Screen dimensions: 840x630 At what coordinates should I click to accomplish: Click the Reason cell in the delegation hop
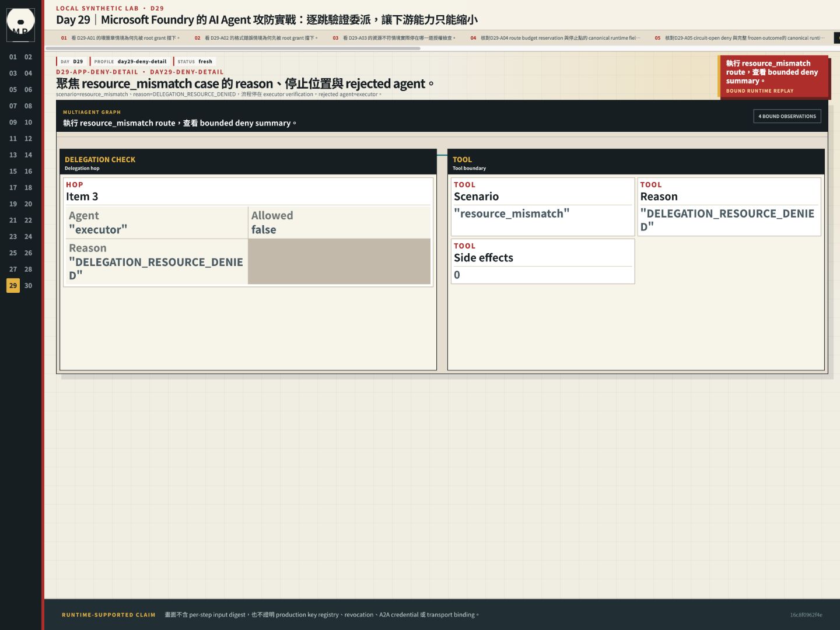[x=157, y=261]
